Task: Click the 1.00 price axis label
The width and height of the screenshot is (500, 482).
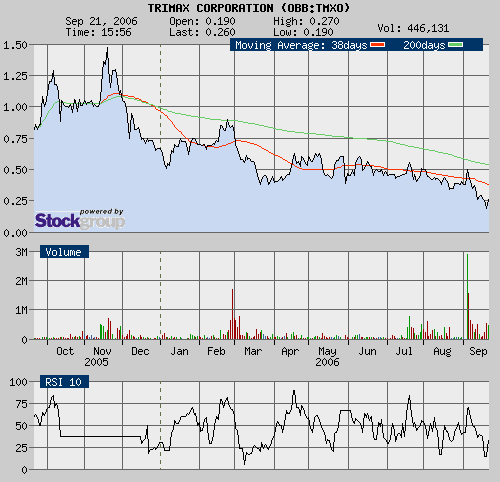Action: coord(15,107)
